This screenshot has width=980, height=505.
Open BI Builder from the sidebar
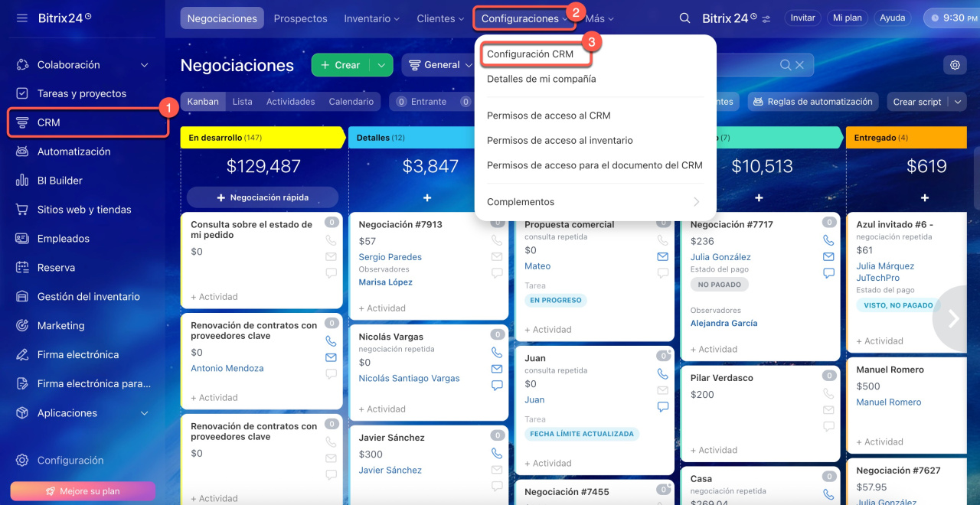tap(60, 181)
